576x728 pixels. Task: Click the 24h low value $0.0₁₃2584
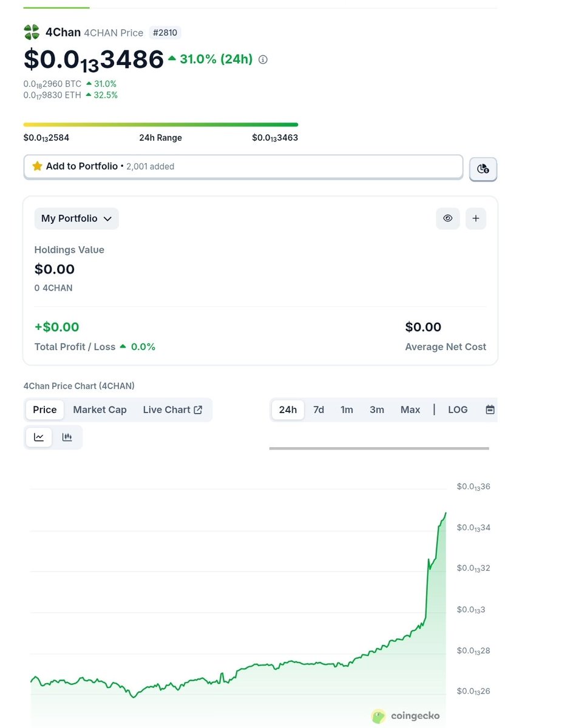(46, 138)
